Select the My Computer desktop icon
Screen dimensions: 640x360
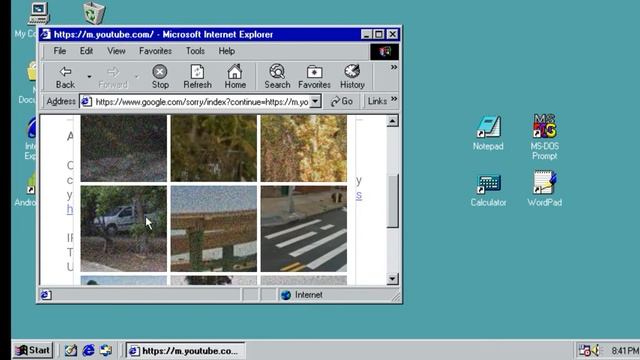click(38, 14)
